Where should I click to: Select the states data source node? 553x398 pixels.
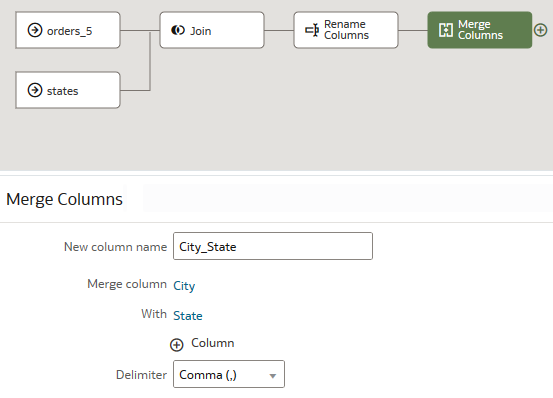click(68, 90)
